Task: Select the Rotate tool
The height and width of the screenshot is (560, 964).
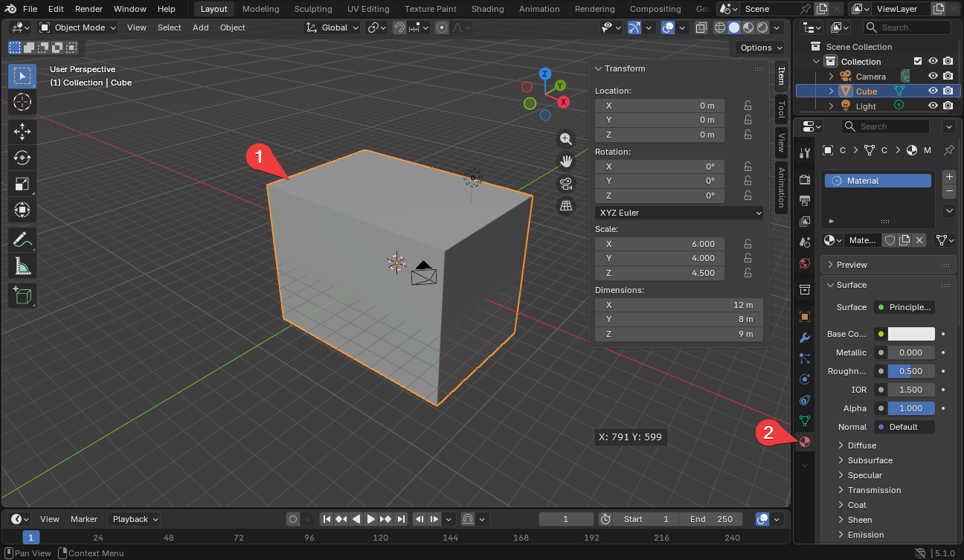Action: [22, 158]
